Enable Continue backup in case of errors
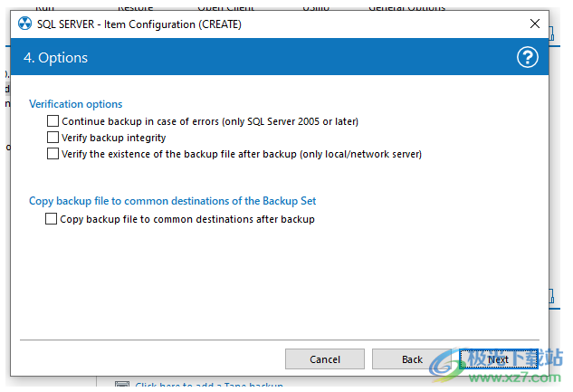Screen dimensions: 573x392 pyautogui.click(x=53, y=121)
